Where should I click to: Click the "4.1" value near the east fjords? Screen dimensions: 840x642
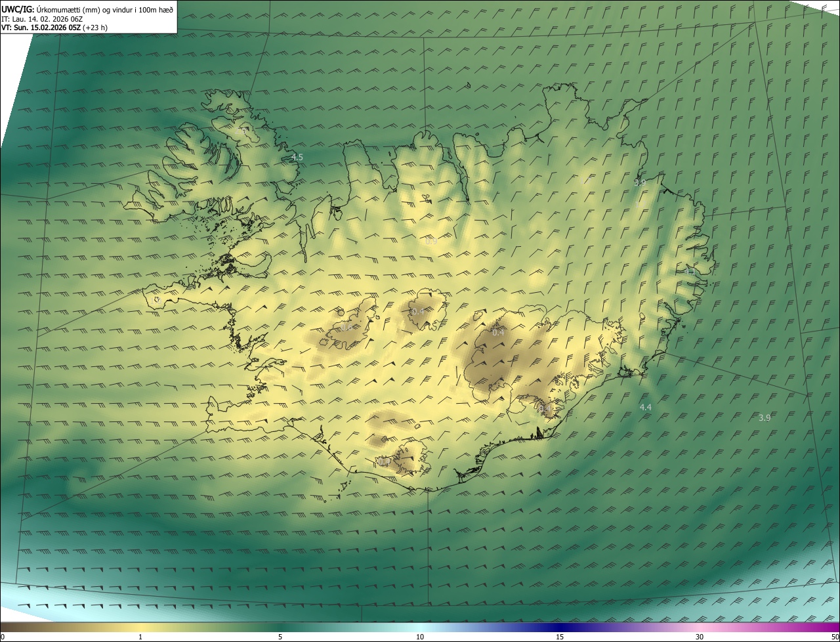click(x=690, y=271)
